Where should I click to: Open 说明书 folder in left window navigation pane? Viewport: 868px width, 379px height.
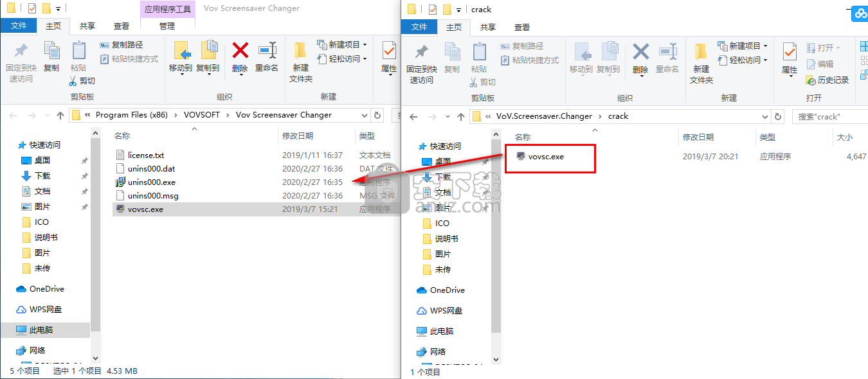(46, 237)
